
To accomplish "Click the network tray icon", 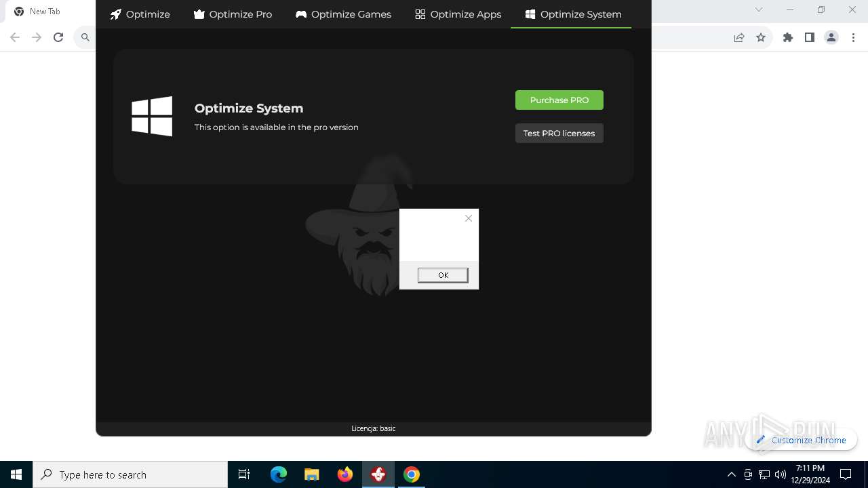I will pyautogui.click(x=764, y=474).
